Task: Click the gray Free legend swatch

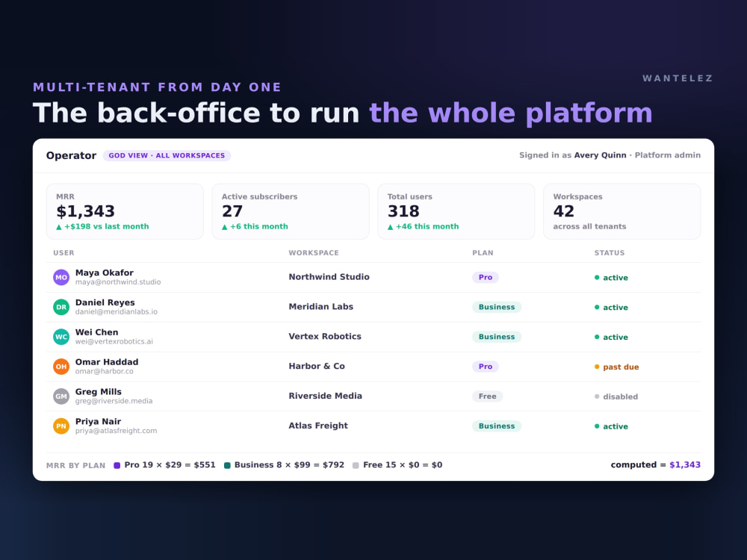Action: tap(356, 465)
